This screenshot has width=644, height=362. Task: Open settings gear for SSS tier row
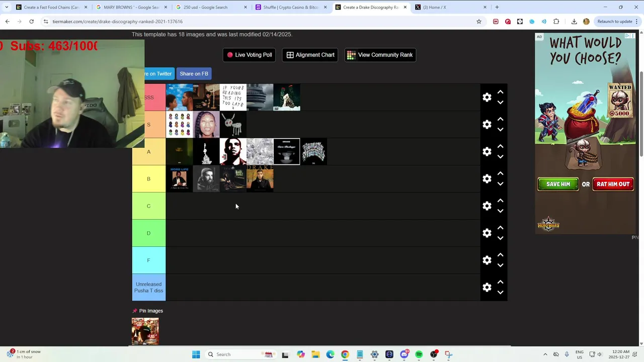pyautogui.click(x=487, y=97)
